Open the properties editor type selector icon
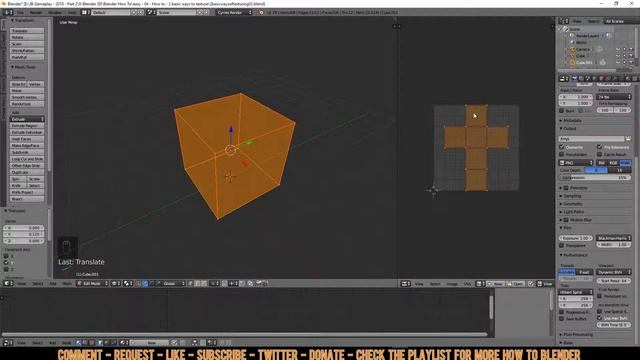The image size is (640, 360). coord(563,78)
